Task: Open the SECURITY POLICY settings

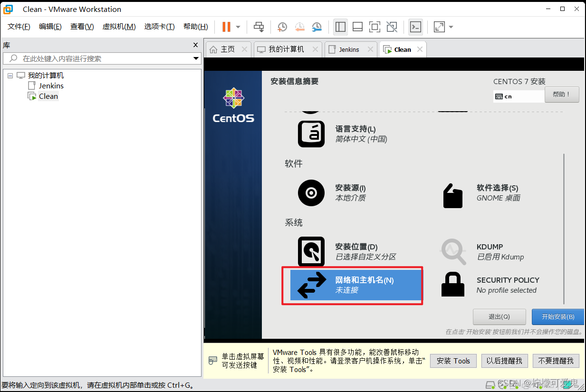Action: tap(490, 285)
